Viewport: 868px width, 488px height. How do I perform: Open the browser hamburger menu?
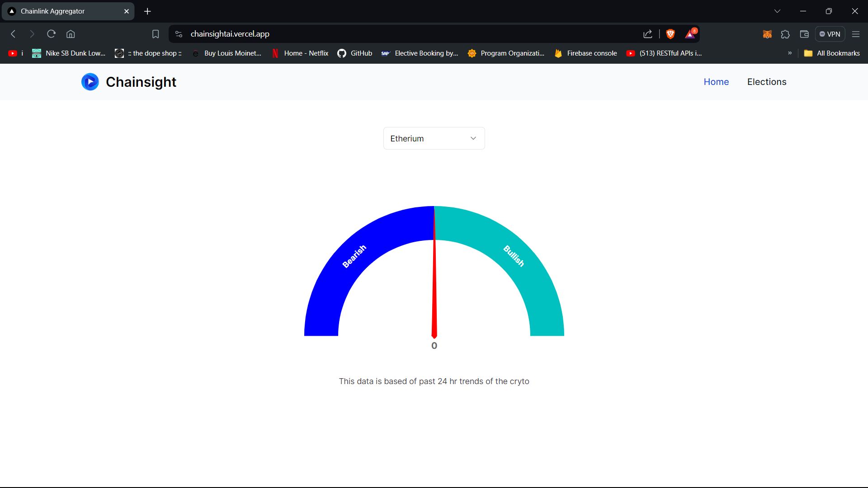(856, 34)
